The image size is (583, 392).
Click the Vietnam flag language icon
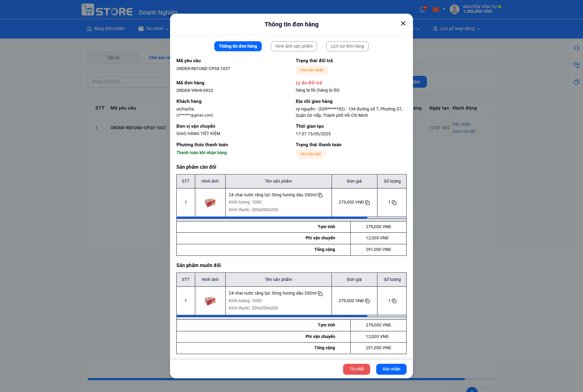436,9
